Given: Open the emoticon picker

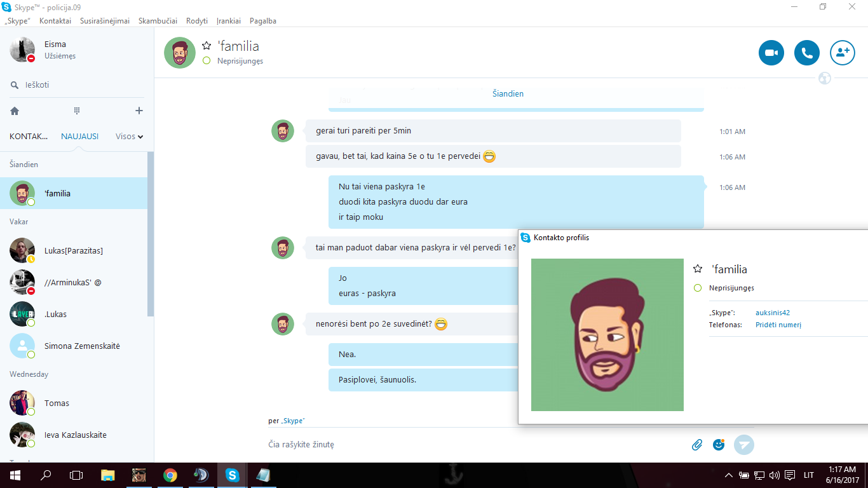Looking at the screenshot, I should coord(719,445).
